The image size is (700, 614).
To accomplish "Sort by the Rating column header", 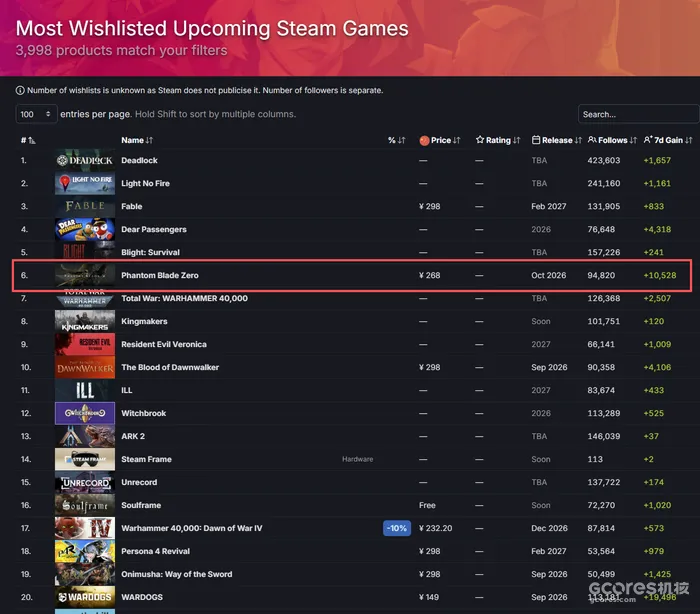I will coord(498,140).
